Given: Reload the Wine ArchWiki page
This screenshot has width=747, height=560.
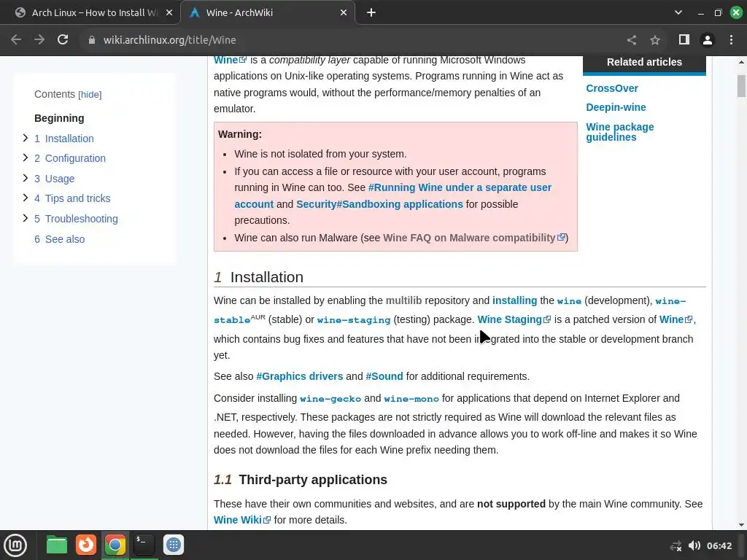Looking at the screenshot, I should coord(63,40).
